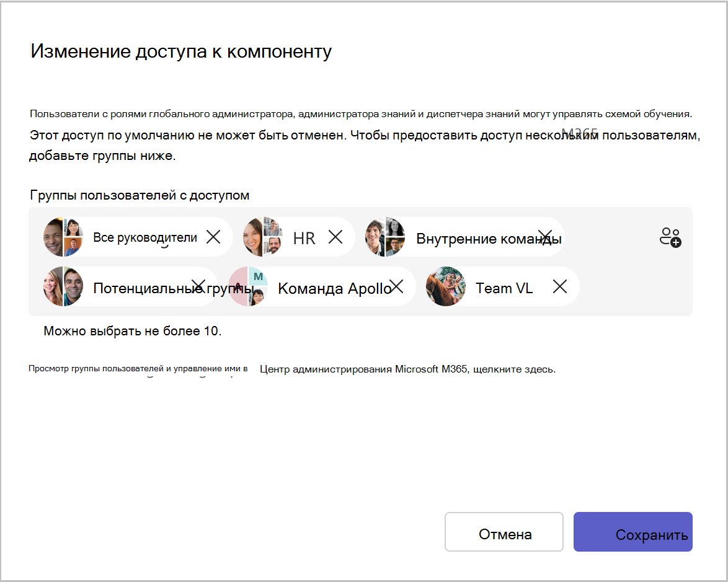Click the Team VL chip label
The width and height of the screenshot is (728, 582).
point(504,288)
